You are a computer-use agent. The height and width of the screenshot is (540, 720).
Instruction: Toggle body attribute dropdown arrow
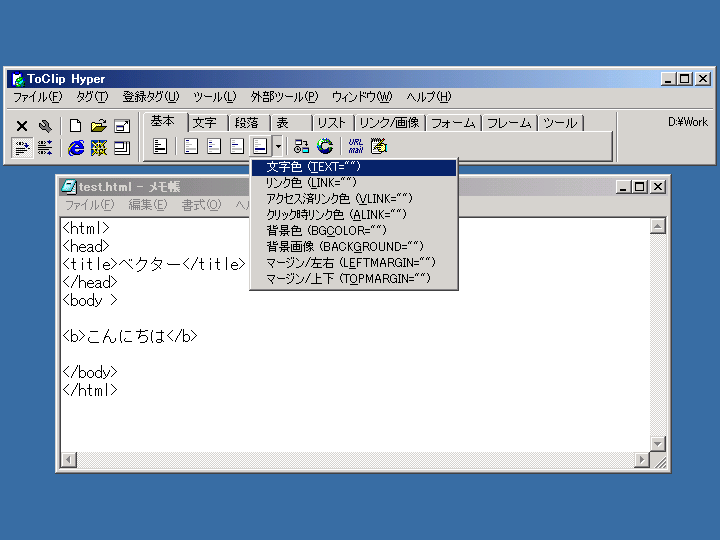click(278, 146)
